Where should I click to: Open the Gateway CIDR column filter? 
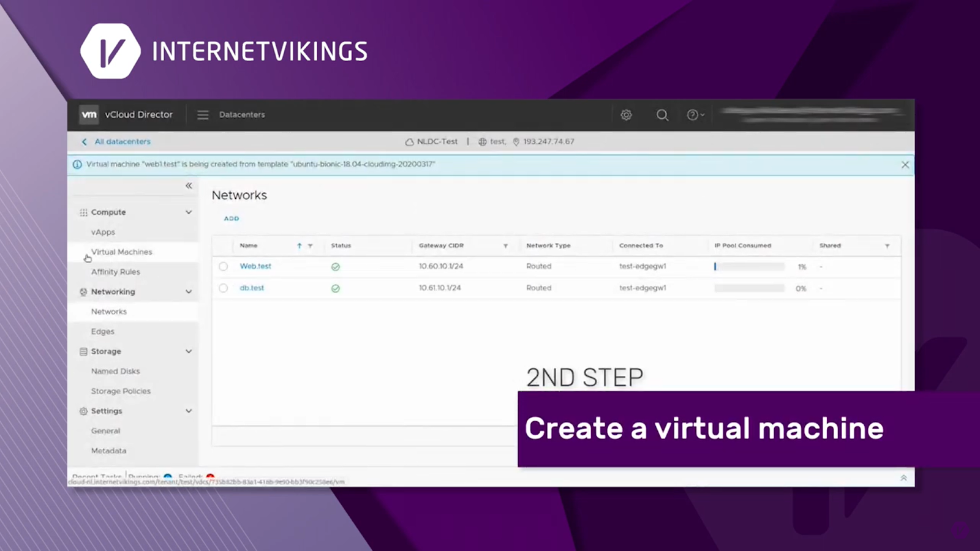click(x=505, y=246)
